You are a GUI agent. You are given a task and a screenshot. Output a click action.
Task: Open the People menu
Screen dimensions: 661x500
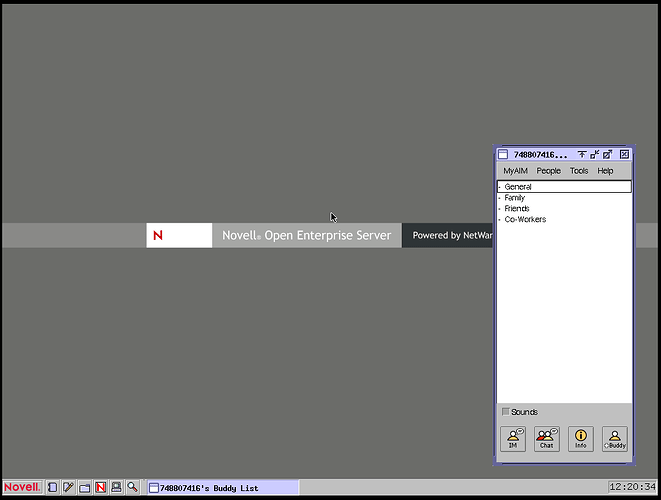[548, 171]
